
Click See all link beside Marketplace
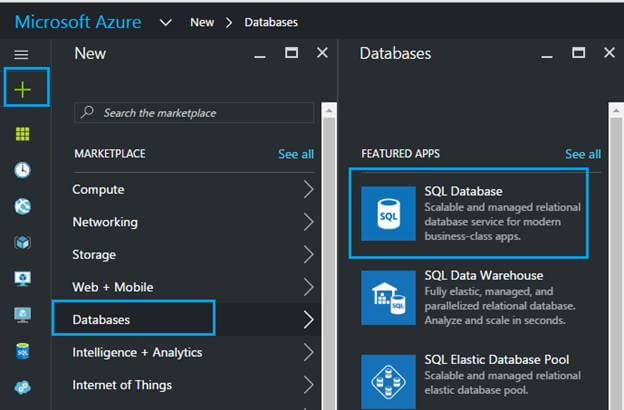(295, 154)
